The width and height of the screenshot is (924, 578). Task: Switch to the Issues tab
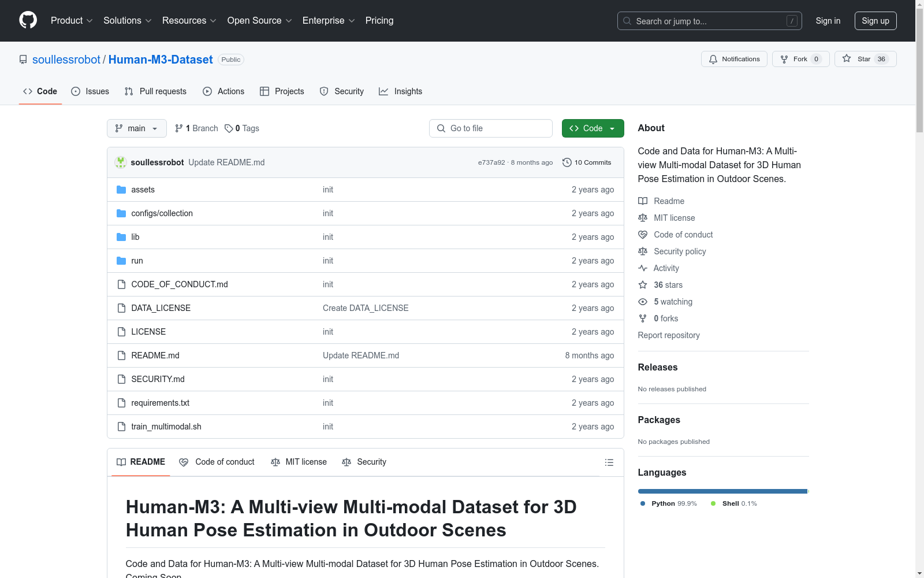point(90,91)
